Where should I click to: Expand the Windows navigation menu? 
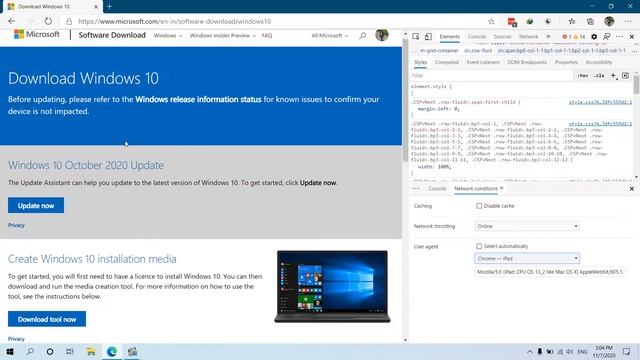pos(168,36)
